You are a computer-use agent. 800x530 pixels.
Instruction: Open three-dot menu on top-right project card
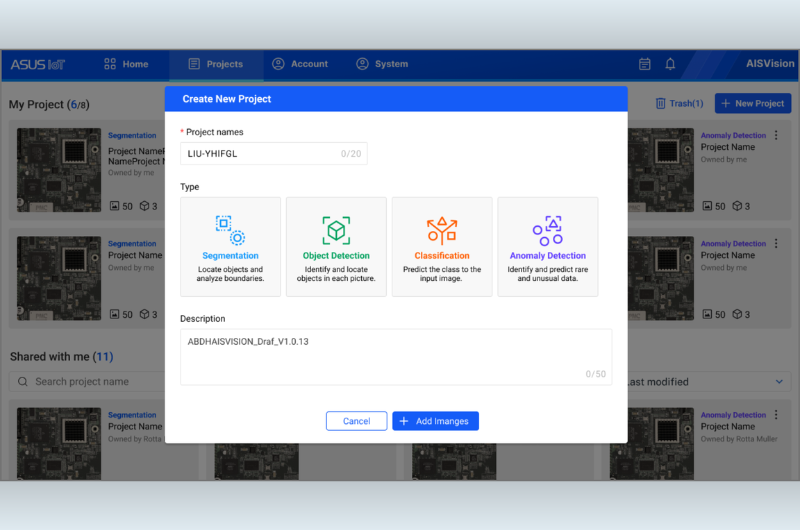click(776, 134)
